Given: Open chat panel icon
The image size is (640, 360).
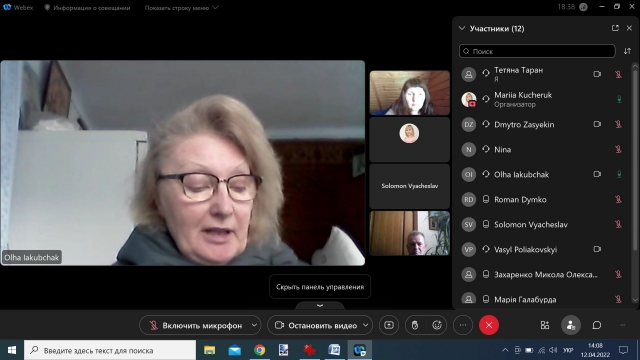Looking at the screenshot, I should click(x=597, y=325).
